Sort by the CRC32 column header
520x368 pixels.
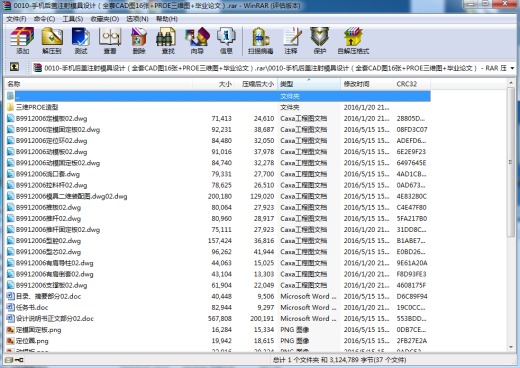click(412, 84)
